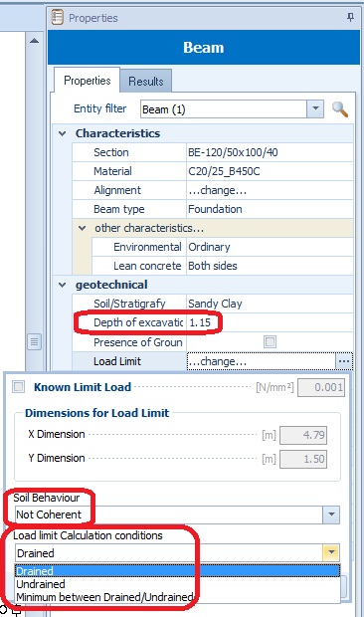The height and width of the screenshot is (617, 364).
Task: Click the magnifier search icon beside Entity filter
Action: [x=339, y=109]
